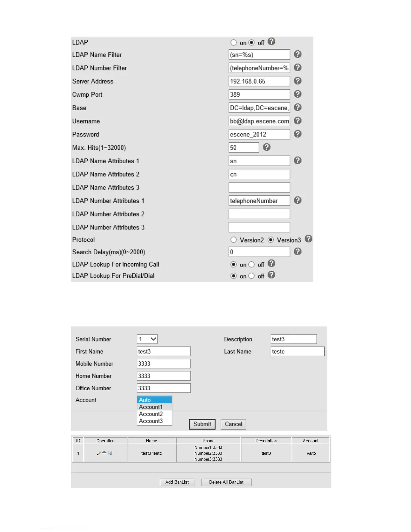Image resolution: width=411 pixels, height=532 pixels.
Task: Click the trash delete icon in row 1
Action: [104, 453]
